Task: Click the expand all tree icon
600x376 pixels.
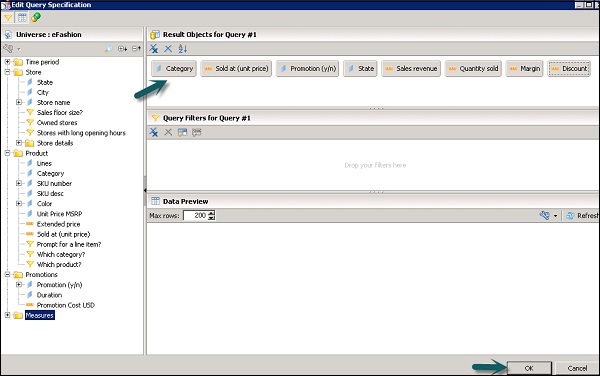Action: click(122, 49)
